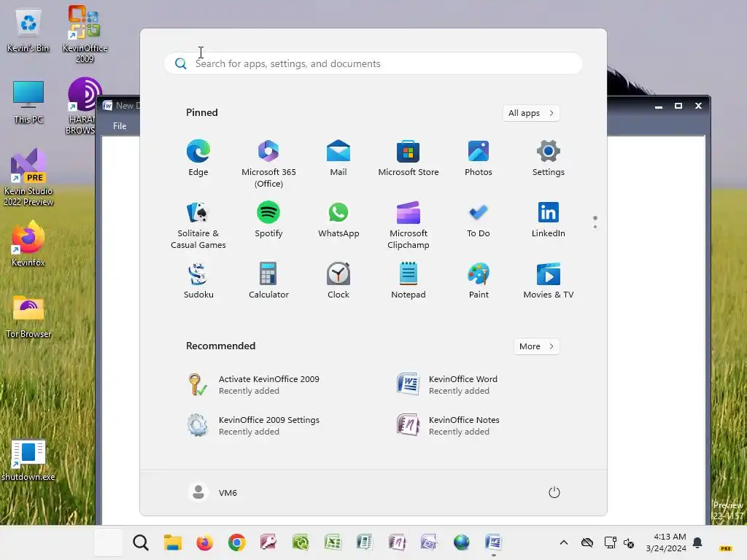Open the Sudoku game

coord(198,281)
